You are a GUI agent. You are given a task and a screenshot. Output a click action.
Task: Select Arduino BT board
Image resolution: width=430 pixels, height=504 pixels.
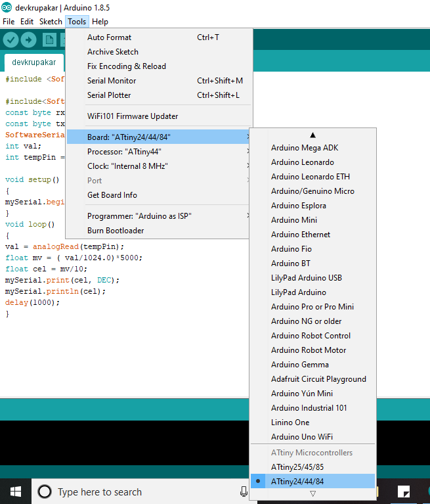pyautogui.click(x=312, y=263)
